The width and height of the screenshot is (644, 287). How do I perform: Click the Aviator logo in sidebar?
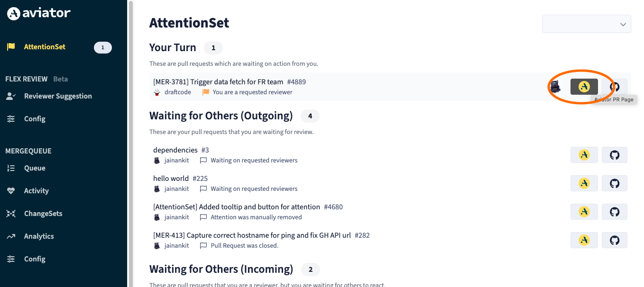point(39,13)
